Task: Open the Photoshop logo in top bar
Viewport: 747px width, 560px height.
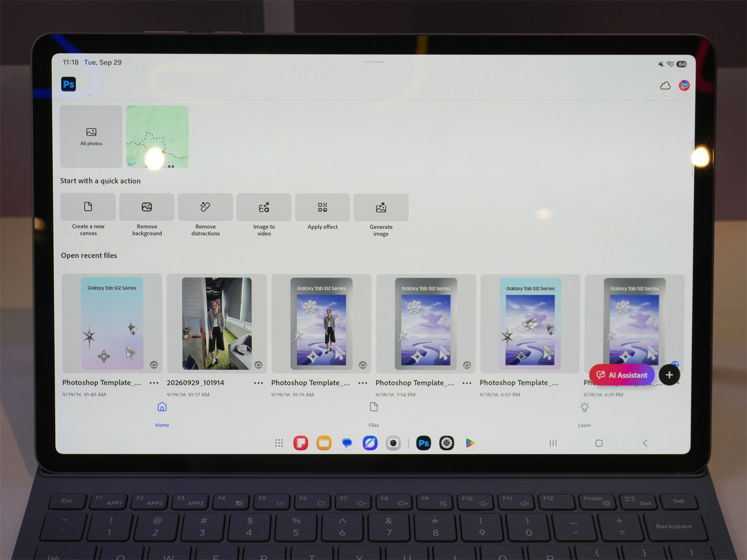Action: (x=69, y=84)
